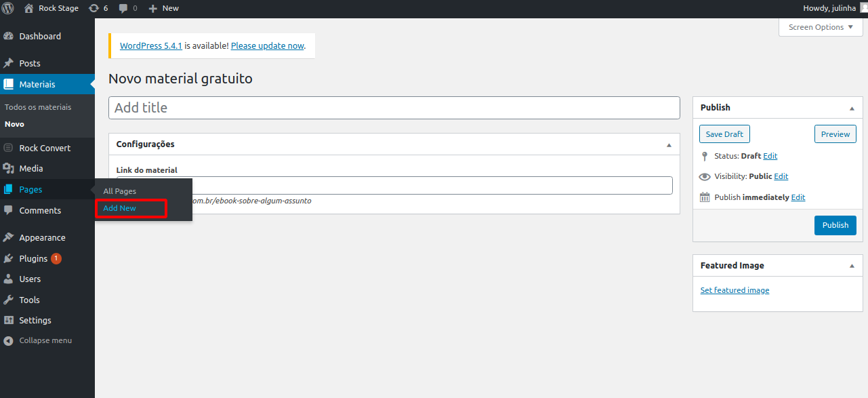
Task: Edit the Status: Draft setting
Action: (x=770, y=156)
